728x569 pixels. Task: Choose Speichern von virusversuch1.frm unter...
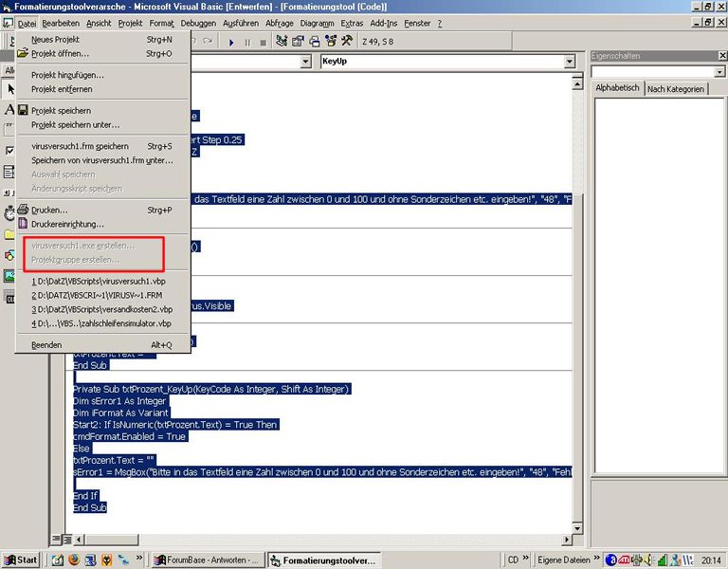pos(103,160)
